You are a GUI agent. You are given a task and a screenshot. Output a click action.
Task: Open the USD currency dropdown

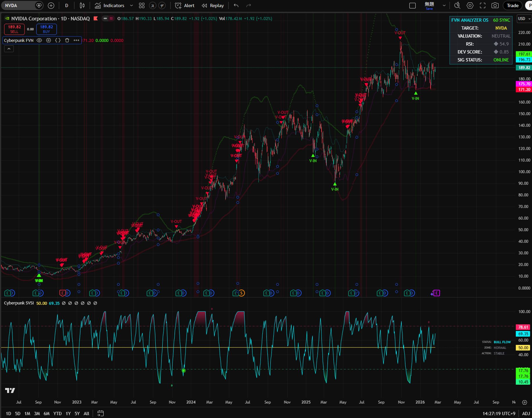[524, 19]
